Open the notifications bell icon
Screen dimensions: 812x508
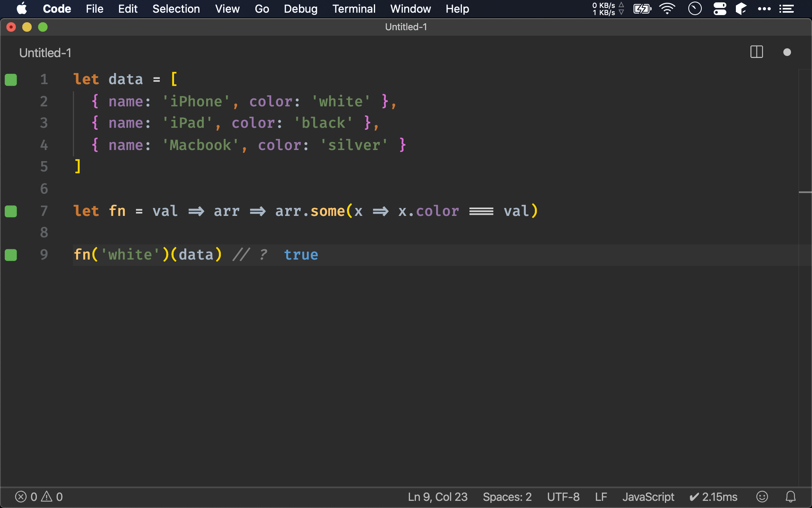(x=791, y=496)
